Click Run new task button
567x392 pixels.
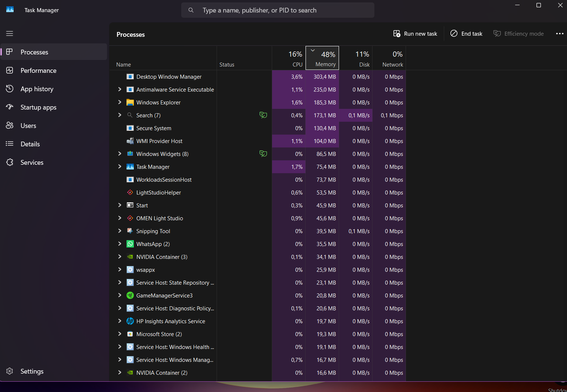pyautogui.click(x=415, y=33)
